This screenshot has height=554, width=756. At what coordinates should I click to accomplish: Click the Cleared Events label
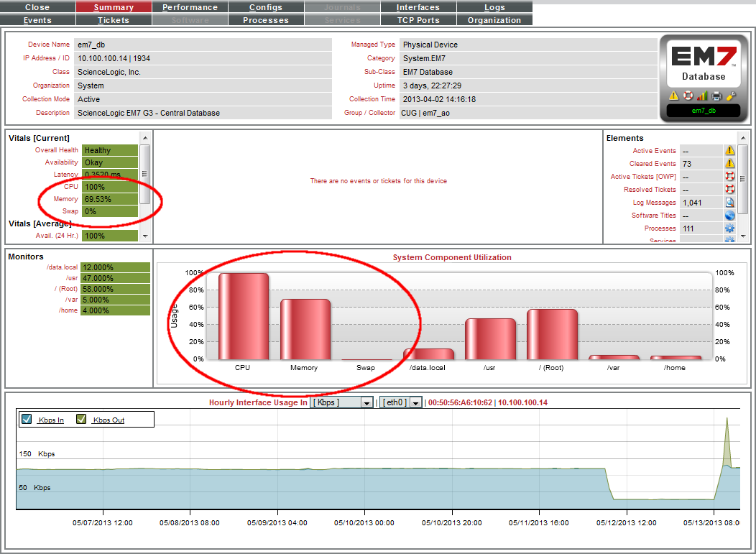[653, 164]
